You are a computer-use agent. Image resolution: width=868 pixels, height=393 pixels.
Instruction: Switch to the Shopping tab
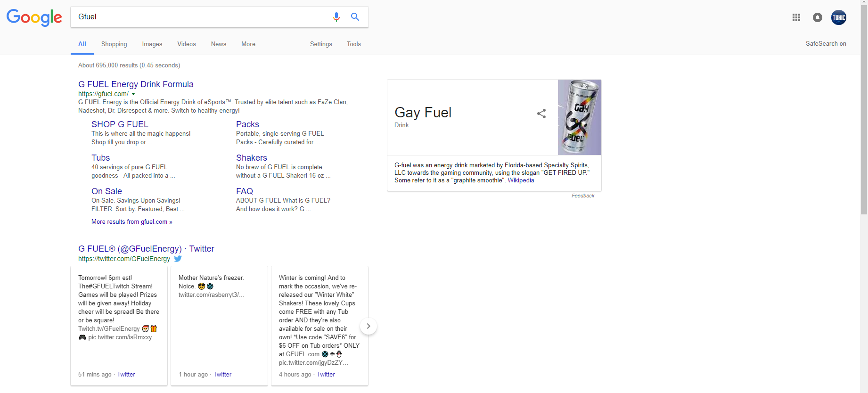pos(114,44)
